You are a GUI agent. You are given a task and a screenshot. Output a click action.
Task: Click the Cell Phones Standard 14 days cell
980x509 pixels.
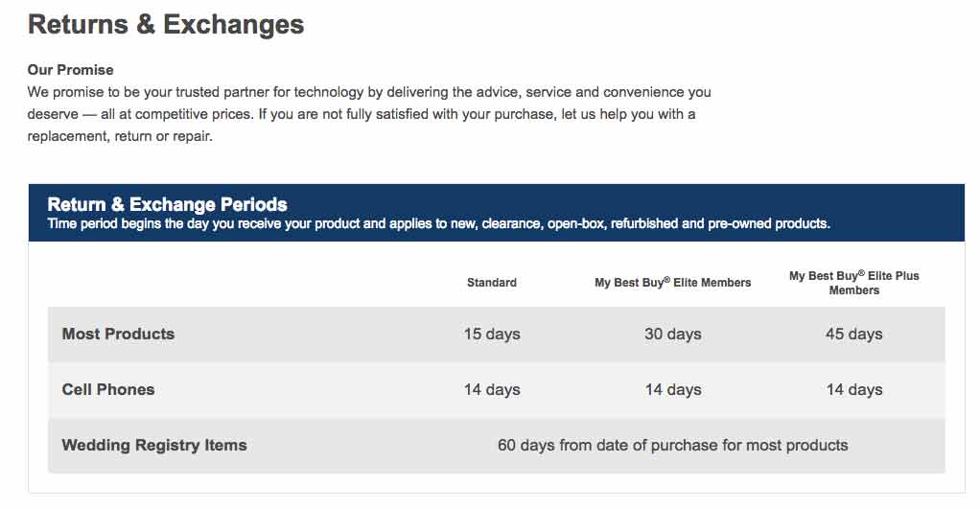point(492,390)
